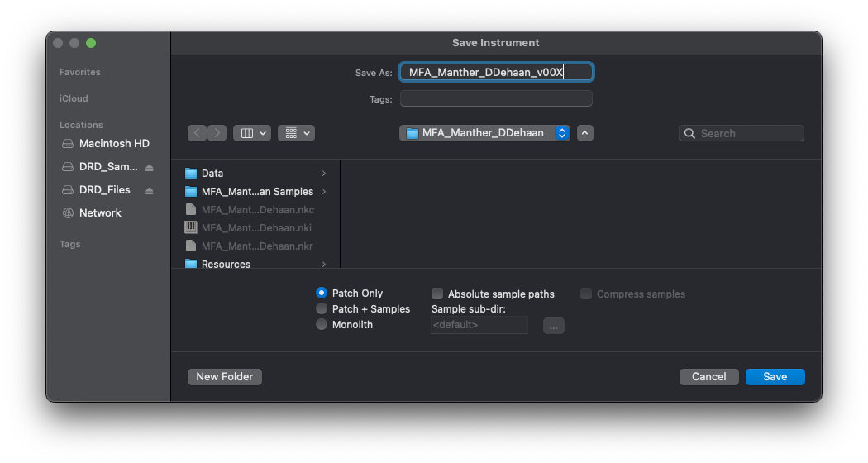This screenshot has height=463, width=868.
Task: Click the Network globe icon in sidebar
Action: coord(69,213)
